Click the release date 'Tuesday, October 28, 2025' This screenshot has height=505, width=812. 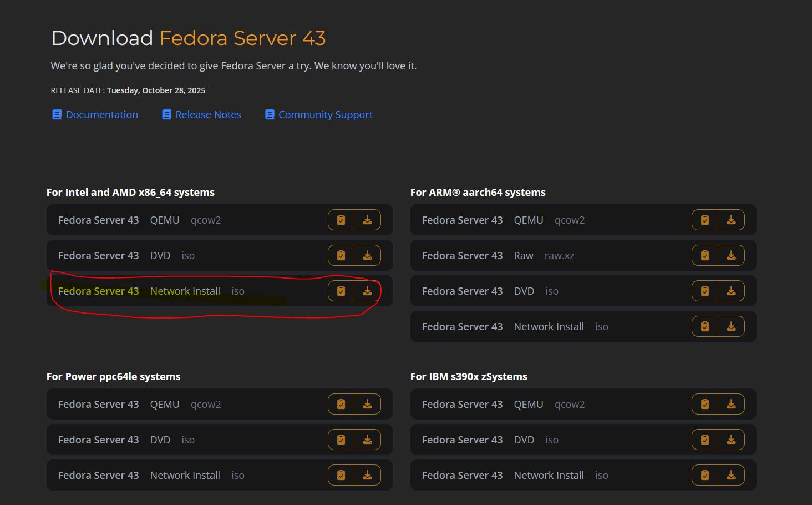(x=156, y=90)
